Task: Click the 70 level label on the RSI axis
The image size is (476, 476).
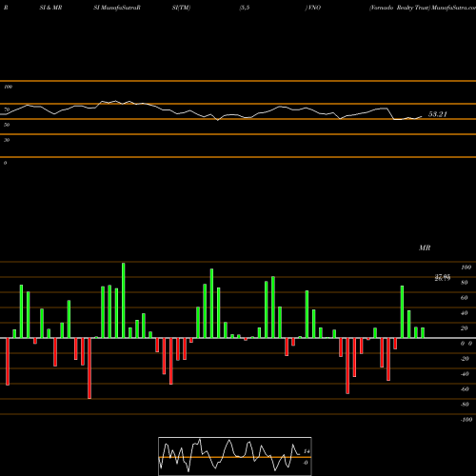Action: coord(7,109)
